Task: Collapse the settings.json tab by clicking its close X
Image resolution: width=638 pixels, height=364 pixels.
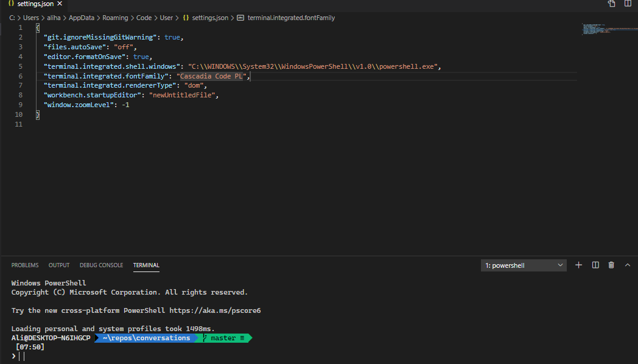Action: click(58, 4)
